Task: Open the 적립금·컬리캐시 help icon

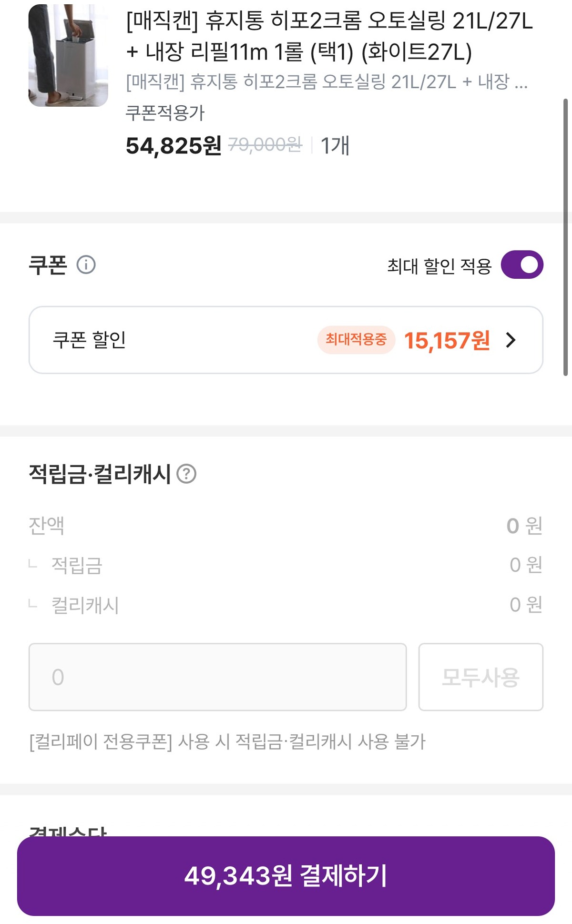Action: tap(186, 474)
